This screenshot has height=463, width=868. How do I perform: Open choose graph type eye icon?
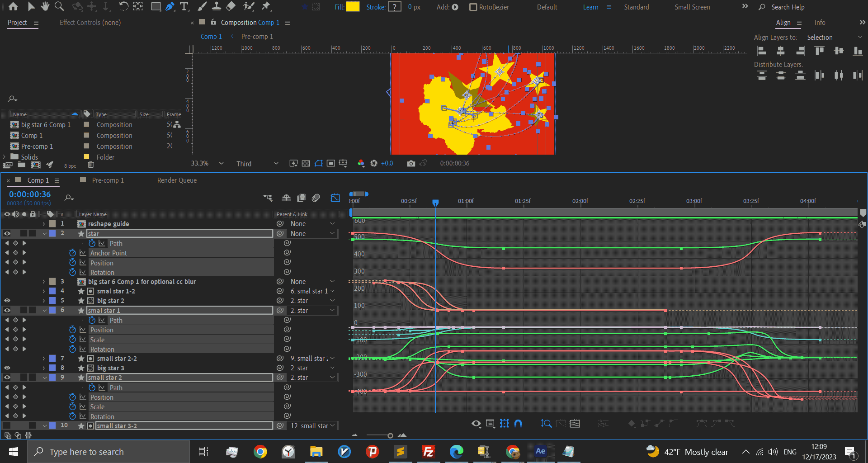point(476,424)
